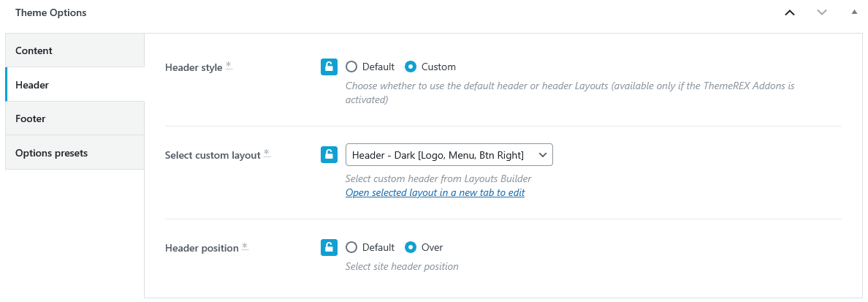Switch to the Content tab

[75, 50]
